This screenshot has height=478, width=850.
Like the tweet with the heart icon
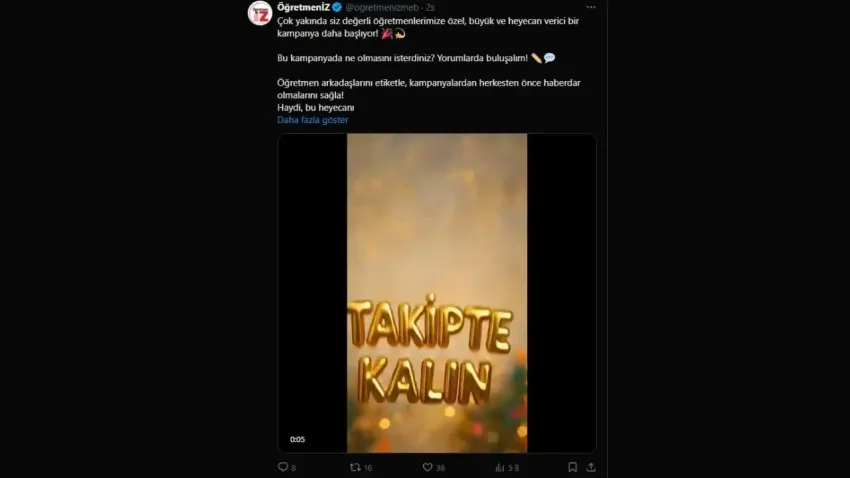(x=427, y=467)
